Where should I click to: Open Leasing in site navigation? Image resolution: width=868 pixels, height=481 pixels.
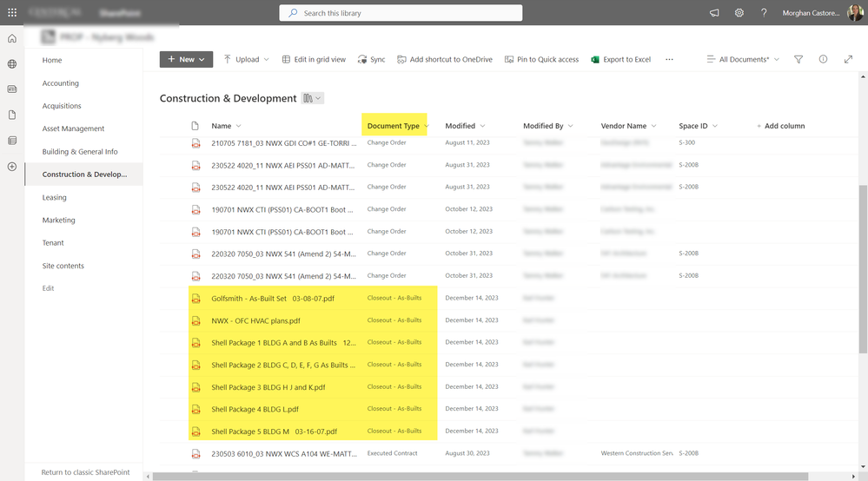[54, 197]
